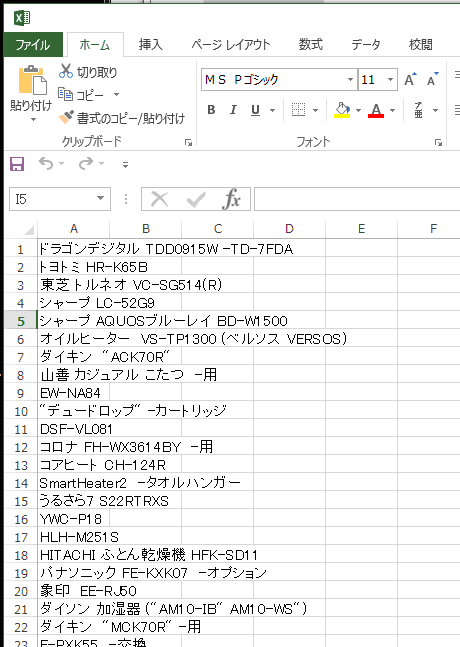The height and width of the screenshot is (647, 460).
Task: Click the Excel application logo icon
Action: 22,18
